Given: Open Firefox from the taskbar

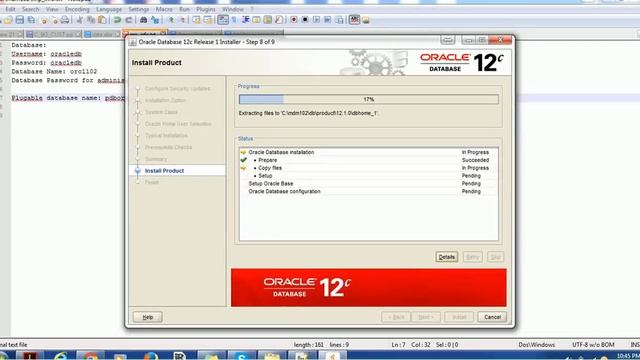Looking at the screenshot, I should coord(150,356).
